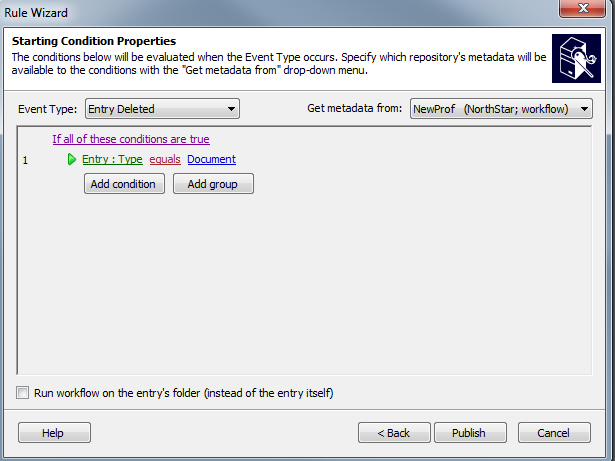Screen dimensions: 615x461
Task: Click the Get metadata from dropdown arrow
Action: pyautogui.click(x=584, y=109)
